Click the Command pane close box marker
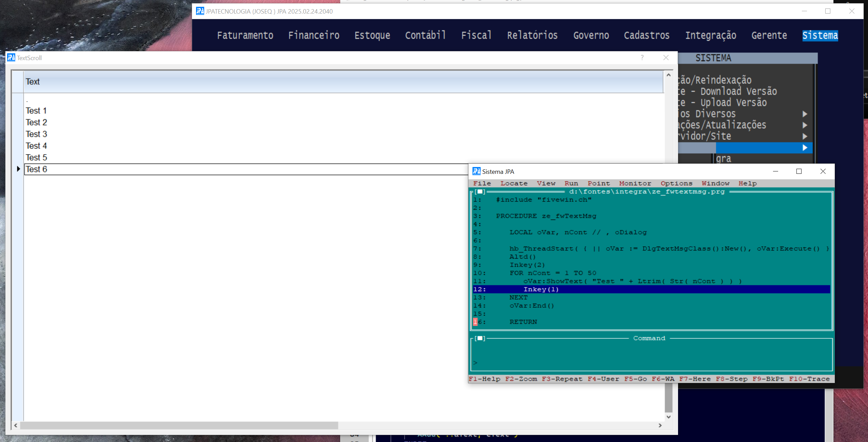Viewport: 868px width, 442px height. point(480,338)
